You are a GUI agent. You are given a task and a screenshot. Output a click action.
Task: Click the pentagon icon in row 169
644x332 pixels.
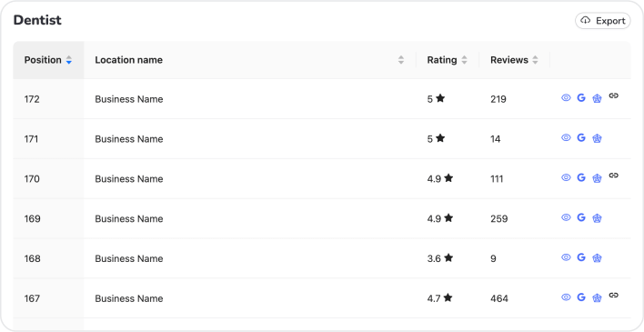tap(597, 217)
